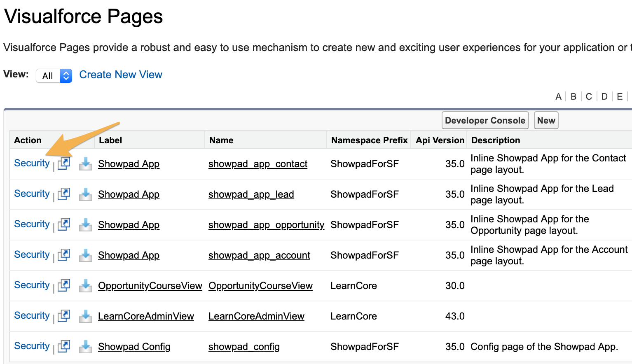This screenshot has width=632, height=364.
Task: Open Showpad App label in showpad_app_lead row
Action: click(129, 194)
